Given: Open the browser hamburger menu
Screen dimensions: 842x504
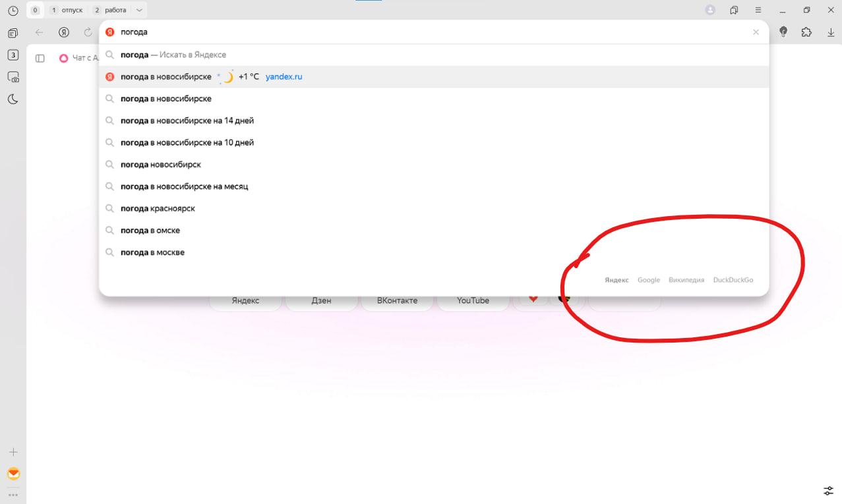Looking at the screenshot, I should pos(758,10).
